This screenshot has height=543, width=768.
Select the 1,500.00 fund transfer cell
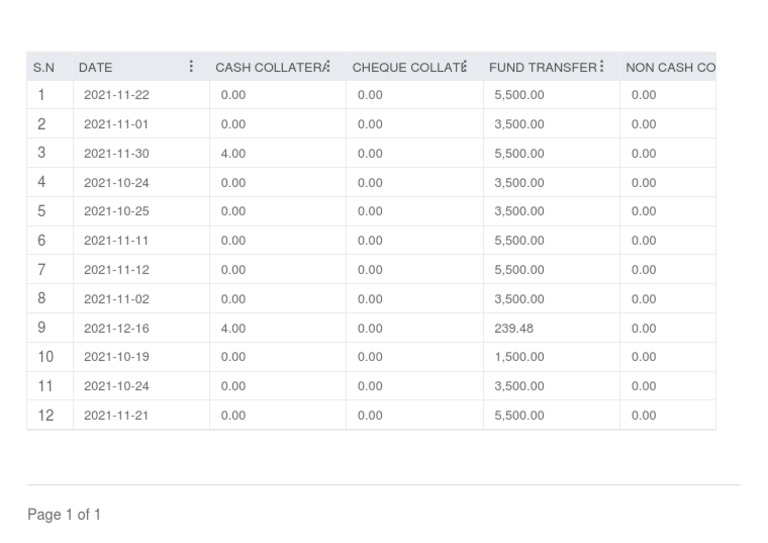[x=519, y=357]
